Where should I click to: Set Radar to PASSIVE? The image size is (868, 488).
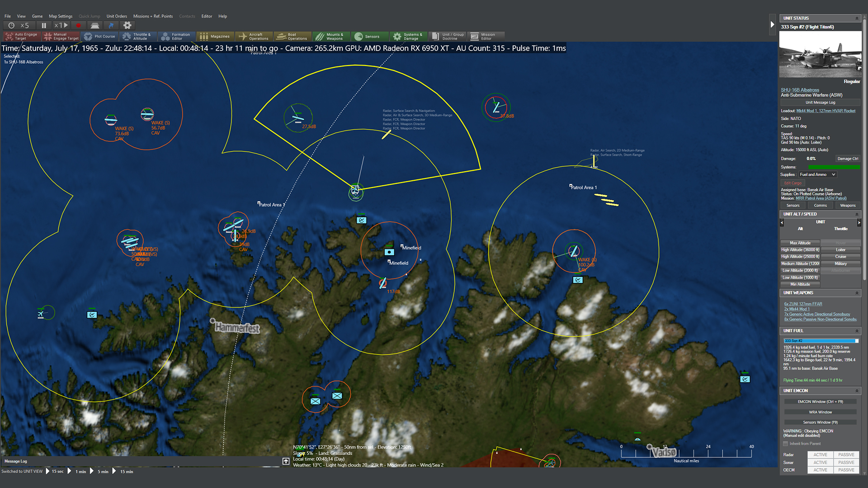[x=846, y=455]
